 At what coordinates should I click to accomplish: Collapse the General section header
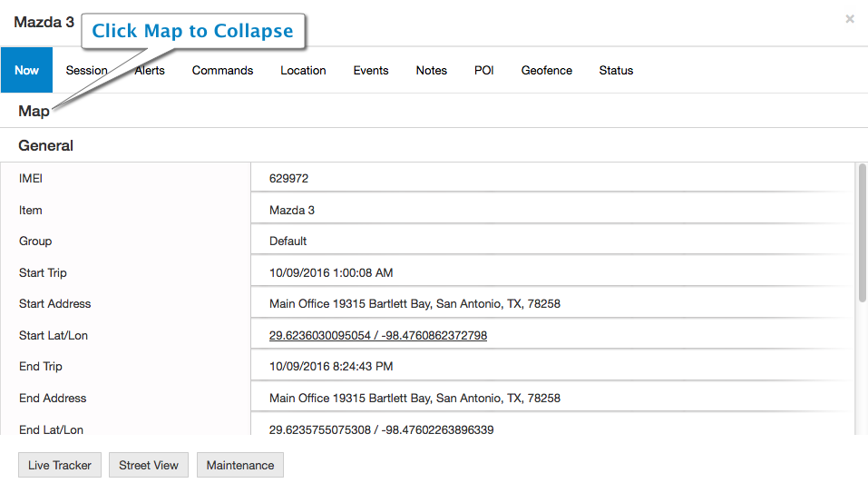46,145
